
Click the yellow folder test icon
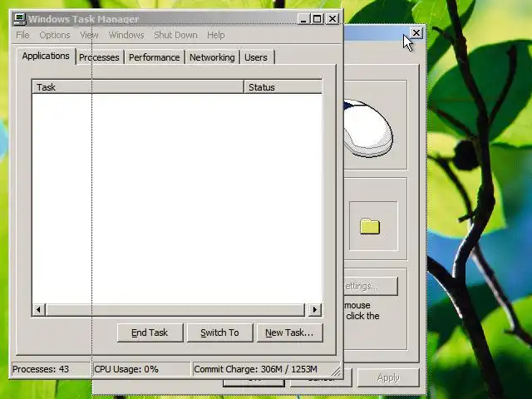tap(370, 226)
